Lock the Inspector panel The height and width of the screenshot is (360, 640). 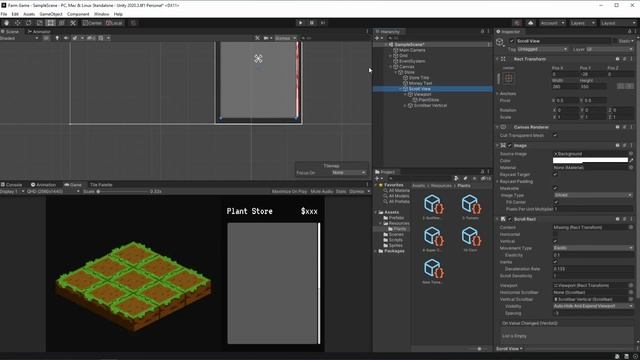click(629, 31)
